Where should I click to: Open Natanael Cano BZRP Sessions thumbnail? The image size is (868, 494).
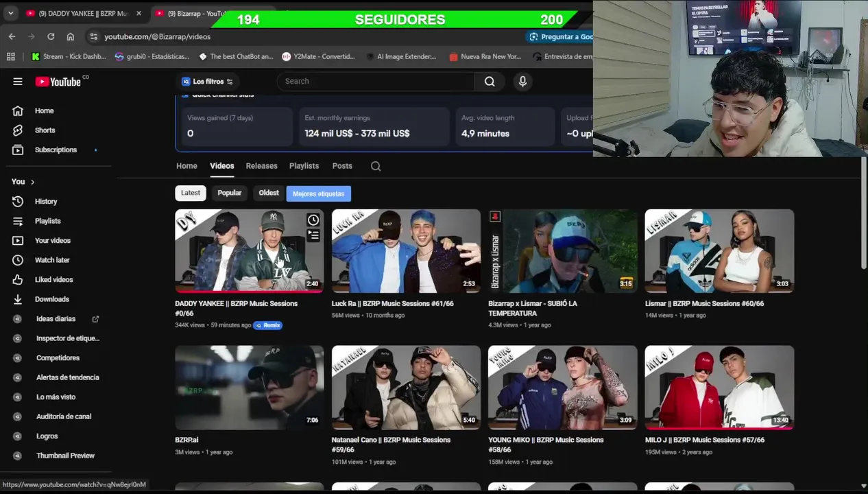406,388
